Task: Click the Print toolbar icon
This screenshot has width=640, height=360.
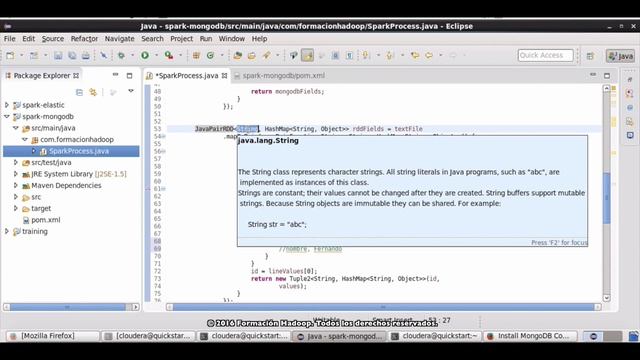Action: coord(85,56)
